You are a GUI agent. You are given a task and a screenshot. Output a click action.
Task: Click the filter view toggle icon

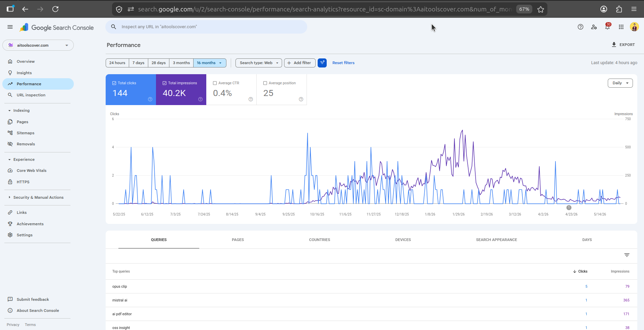pos(322,63)
